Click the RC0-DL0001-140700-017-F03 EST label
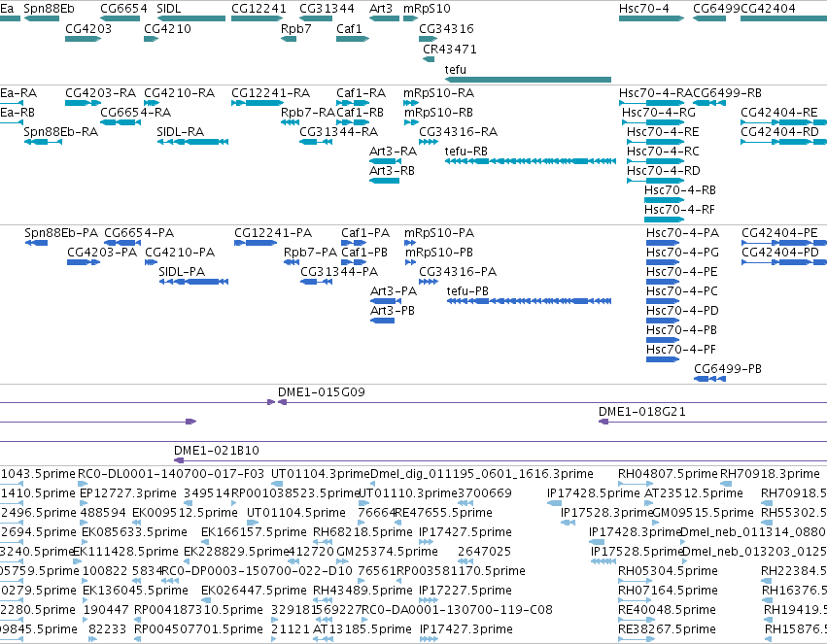This screenshot has height=644, width=827. [x=171, y=474]
